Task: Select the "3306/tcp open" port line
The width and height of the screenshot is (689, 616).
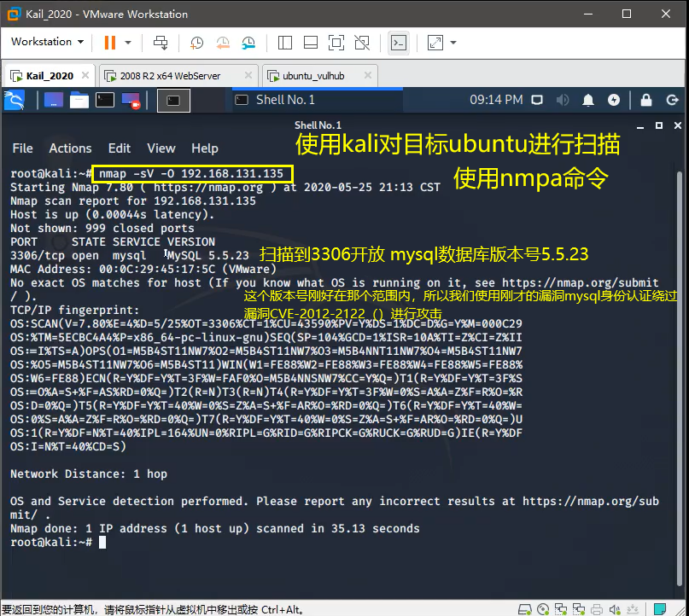Action: pos(55,256)
